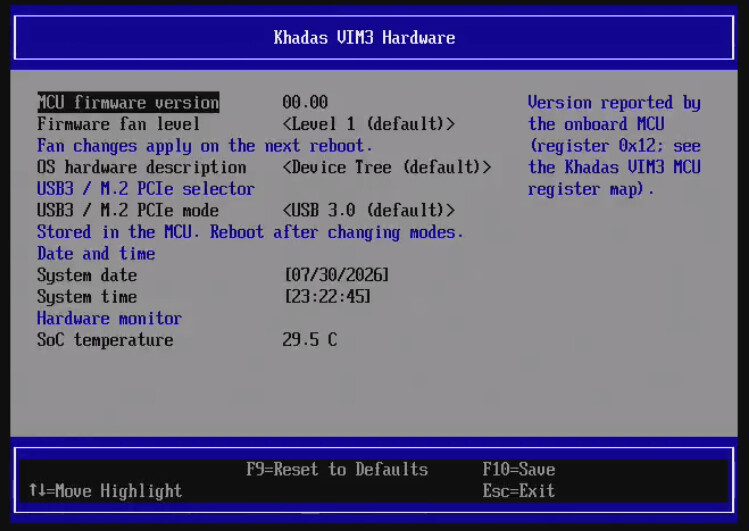Click the System date label
The width and height of the screenshot is (749, 531).
87,276
